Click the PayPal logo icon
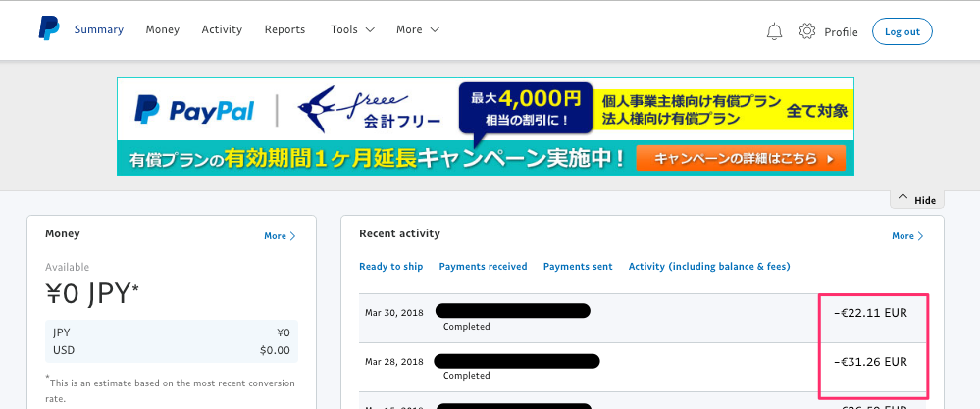 (49, 28)
